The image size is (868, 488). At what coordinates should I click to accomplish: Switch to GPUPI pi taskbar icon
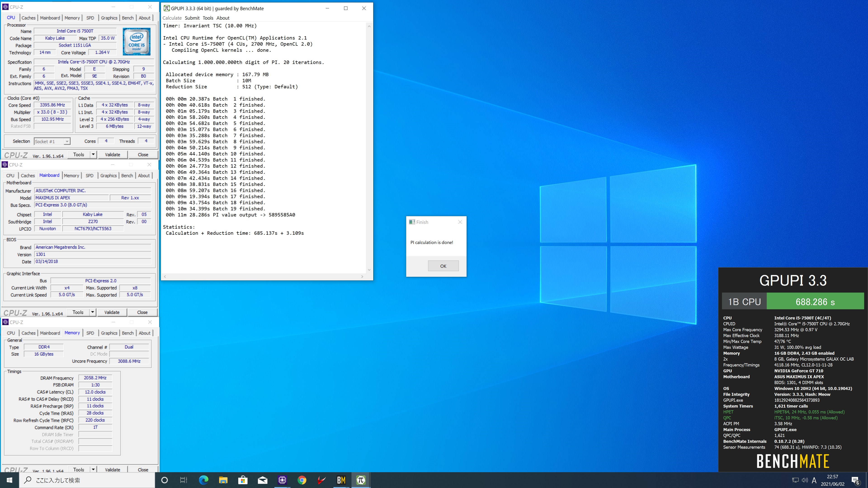point(361,480)
